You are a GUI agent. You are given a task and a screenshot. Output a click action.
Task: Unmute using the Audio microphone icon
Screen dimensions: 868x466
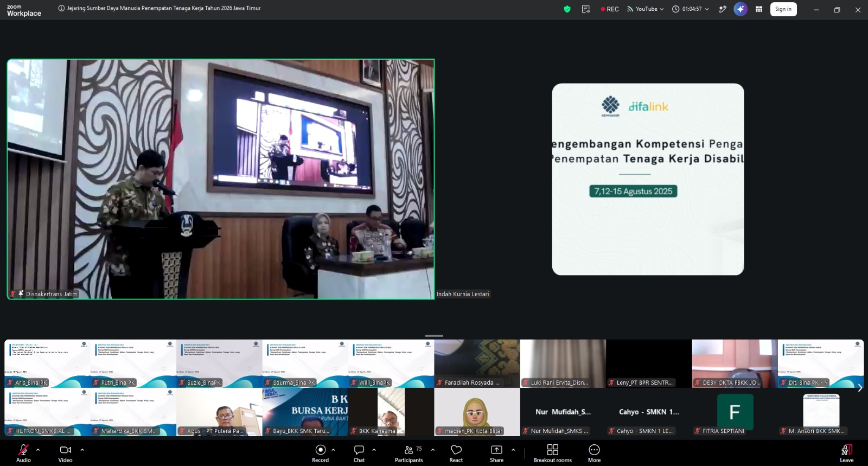pos(23,453)
